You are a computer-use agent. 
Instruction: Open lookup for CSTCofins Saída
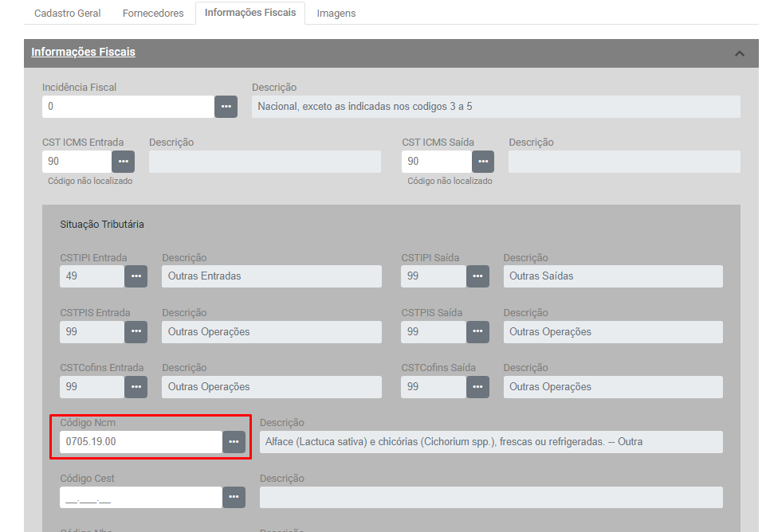click(x=477, y=387)
